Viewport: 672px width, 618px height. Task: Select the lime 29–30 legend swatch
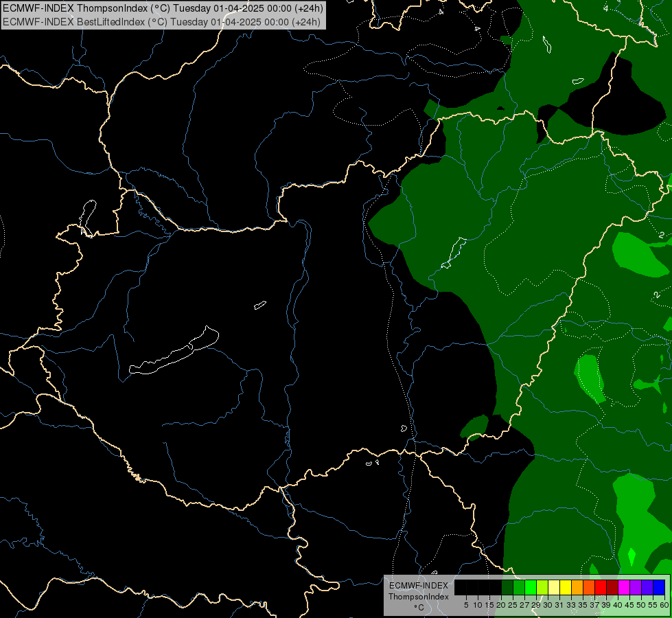542,587
